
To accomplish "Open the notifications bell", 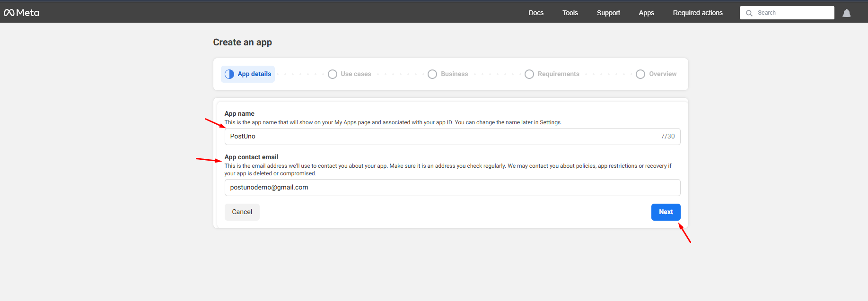I will 846,13.
